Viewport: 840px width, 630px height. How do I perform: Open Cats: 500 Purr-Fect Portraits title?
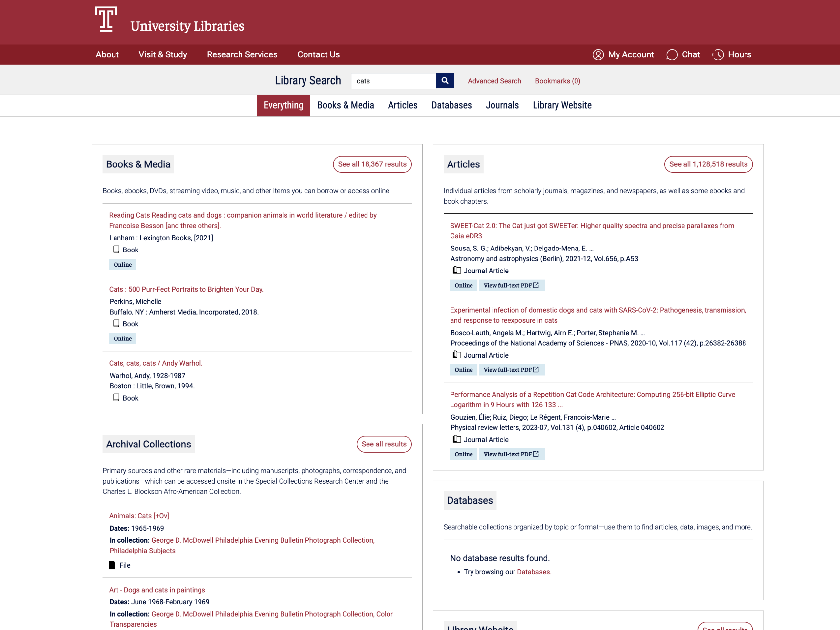point(186,289)
